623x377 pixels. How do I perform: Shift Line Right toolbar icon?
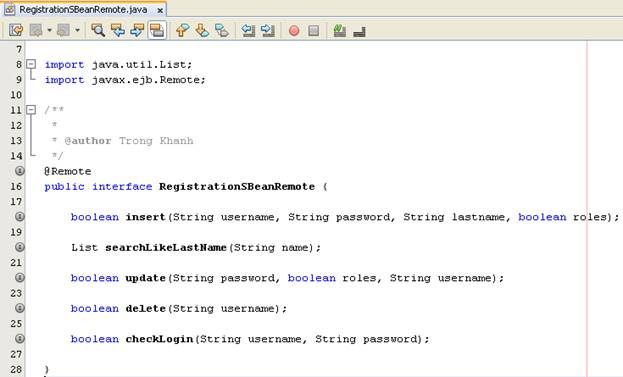268,31
